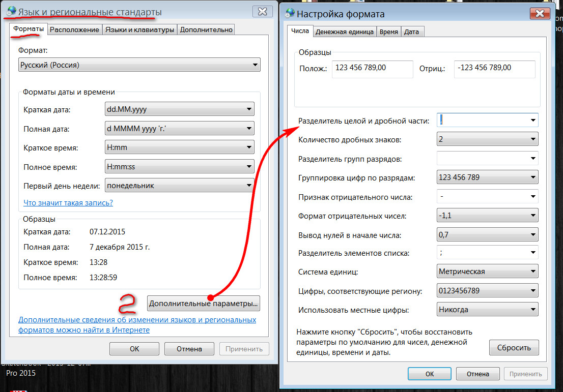
Task: Expand Количество дробных знаков dropdown
Action: pos(487,139)
